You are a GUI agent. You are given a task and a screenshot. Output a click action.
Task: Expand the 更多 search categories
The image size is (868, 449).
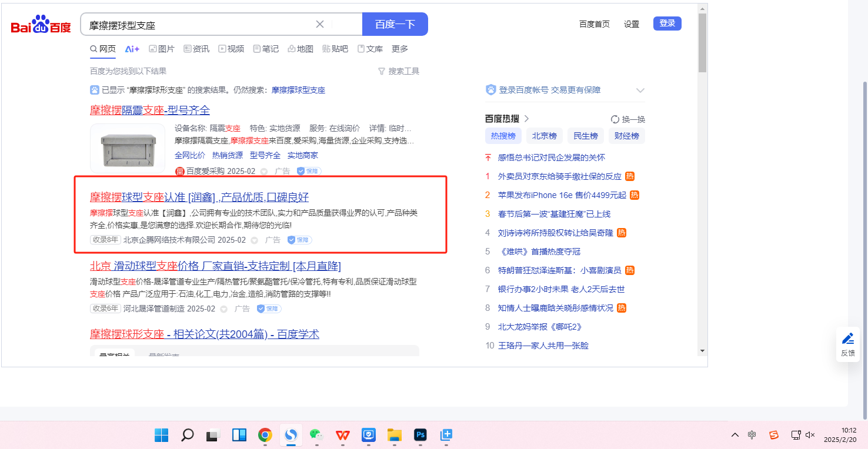pyautogui.click(x=400, y=49)
